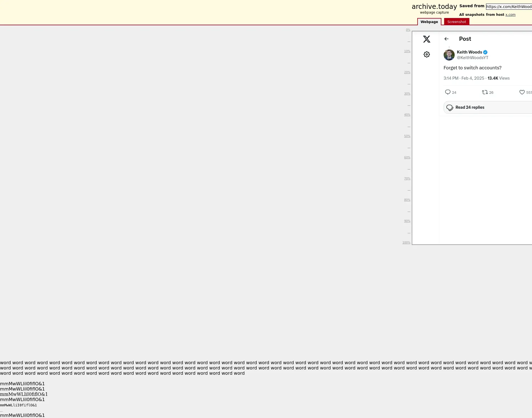
Task: Open the x.com host snapshots link
Action: [x=510, y=15]
